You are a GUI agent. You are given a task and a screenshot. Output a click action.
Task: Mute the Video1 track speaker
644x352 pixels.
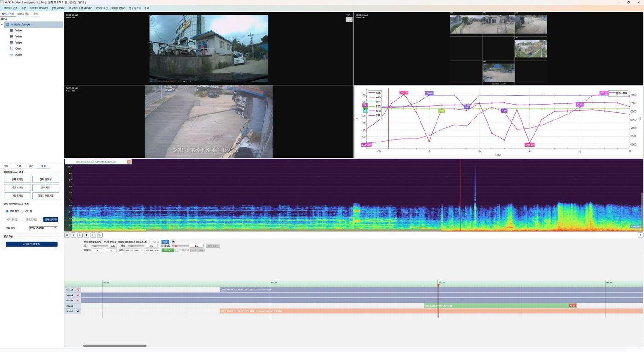click(x=78, y=290)
